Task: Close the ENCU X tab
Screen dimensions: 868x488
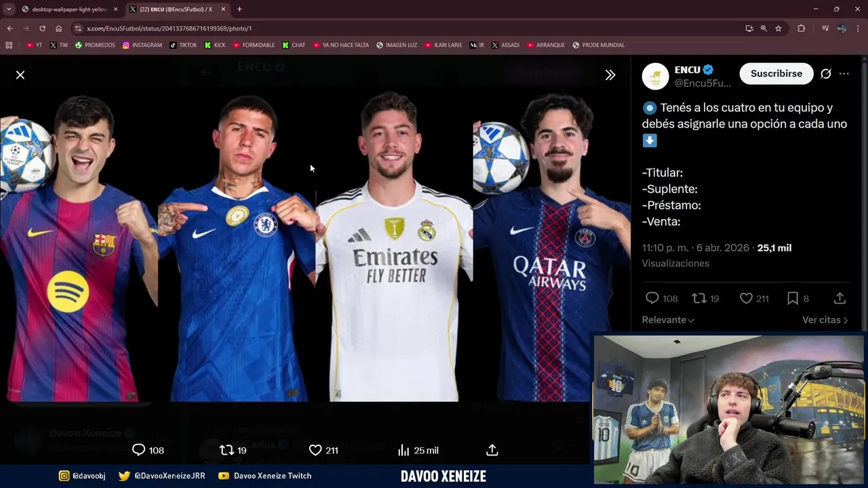Action: [223, 9]
